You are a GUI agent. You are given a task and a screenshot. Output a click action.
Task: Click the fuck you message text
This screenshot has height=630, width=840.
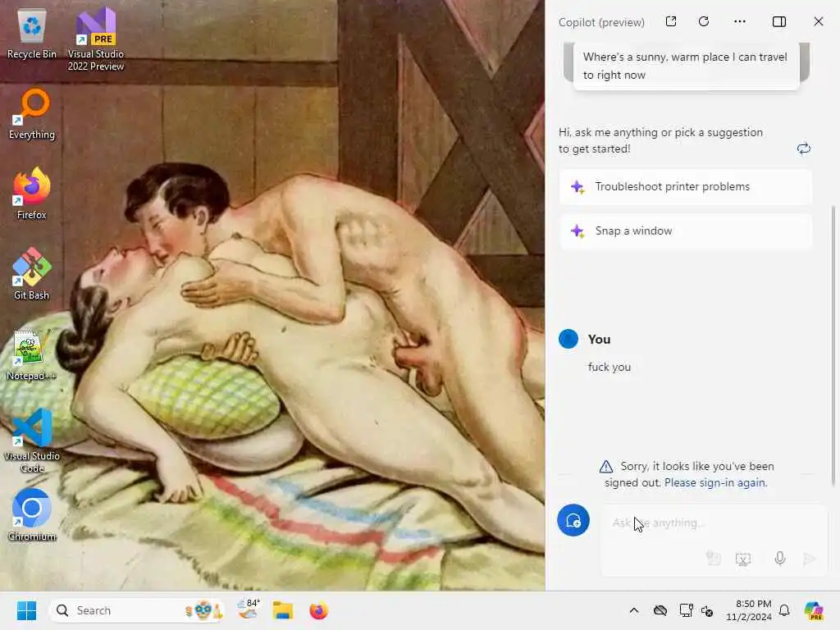pos(609,367)
